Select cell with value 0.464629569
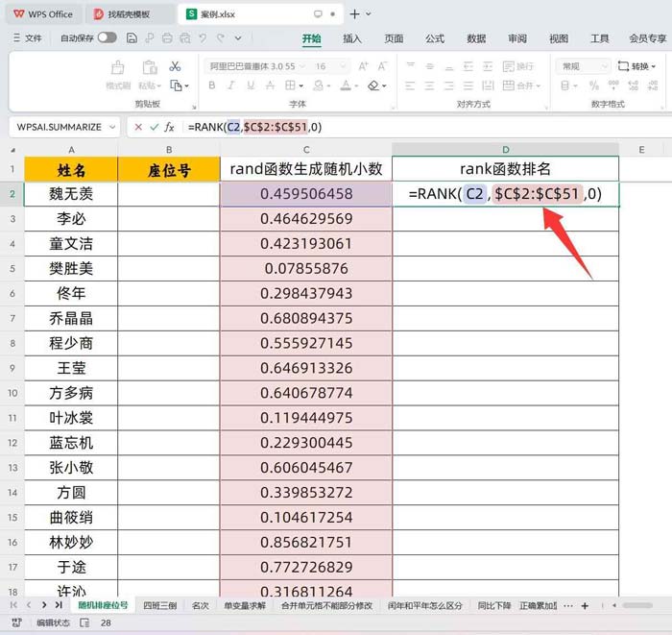This screenshot has height=635, width=672. [x=306, y=219]
